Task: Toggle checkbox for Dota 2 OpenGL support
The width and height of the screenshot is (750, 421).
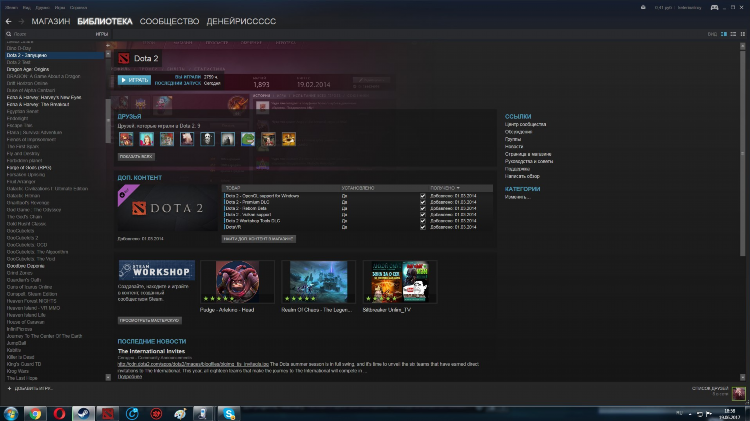Action: point(422,196)
